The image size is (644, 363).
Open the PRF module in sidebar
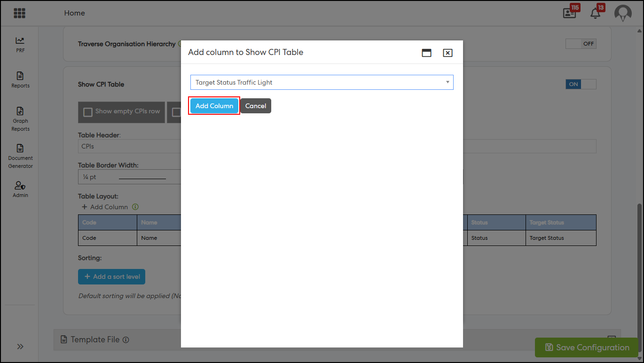point(20,44)
